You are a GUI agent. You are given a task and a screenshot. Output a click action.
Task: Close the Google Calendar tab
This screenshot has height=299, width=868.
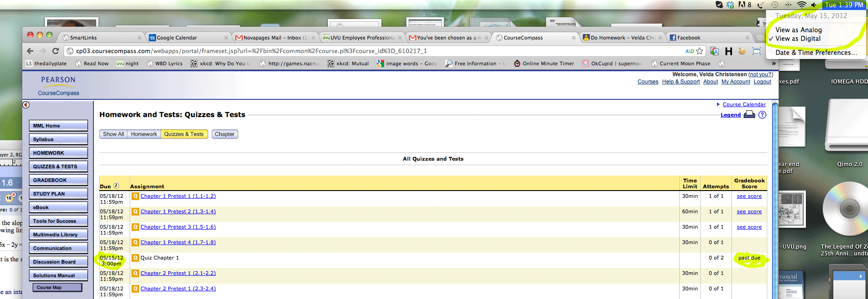click(226, 38)
